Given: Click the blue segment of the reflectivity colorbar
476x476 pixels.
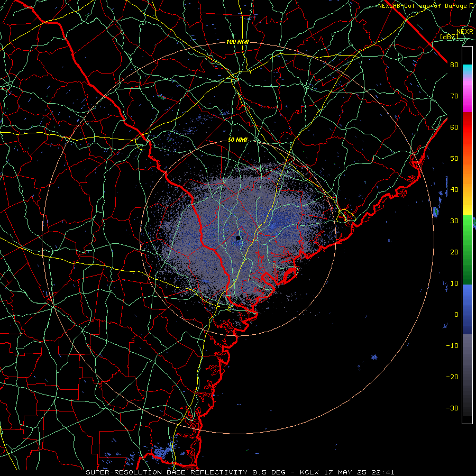Looking at the screenshot, I should coord(467,309).
